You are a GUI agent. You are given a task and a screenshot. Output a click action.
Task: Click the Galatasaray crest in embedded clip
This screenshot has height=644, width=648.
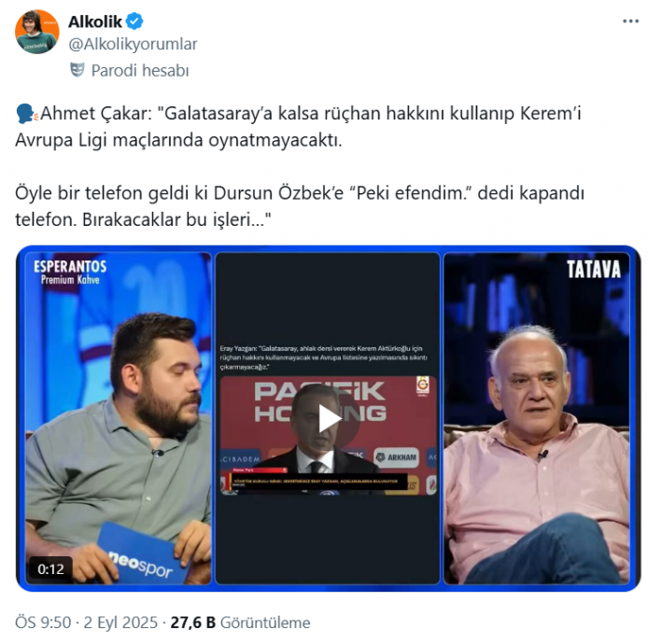pos(423,385)
